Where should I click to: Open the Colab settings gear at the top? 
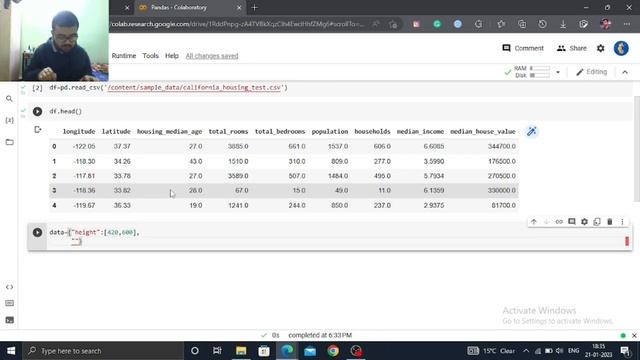[x=600, y=48]
